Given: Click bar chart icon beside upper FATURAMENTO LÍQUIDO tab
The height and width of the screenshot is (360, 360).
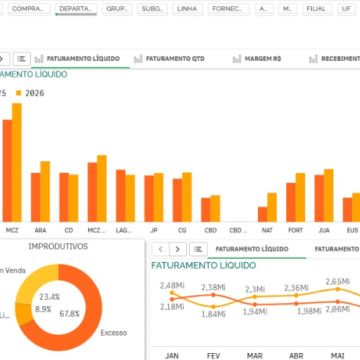Looking at the screenshot, I should (39, 59).
